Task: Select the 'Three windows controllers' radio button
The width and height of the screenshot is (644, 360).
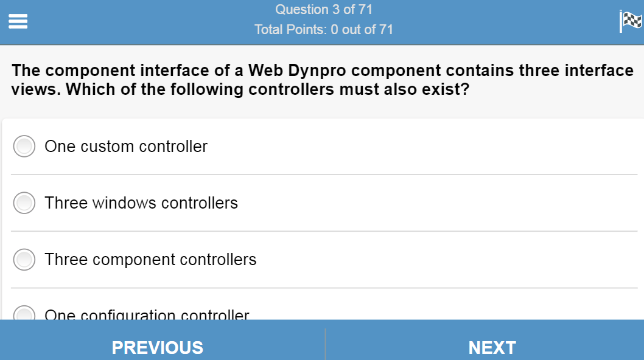Action: click(x=24, y=203)
